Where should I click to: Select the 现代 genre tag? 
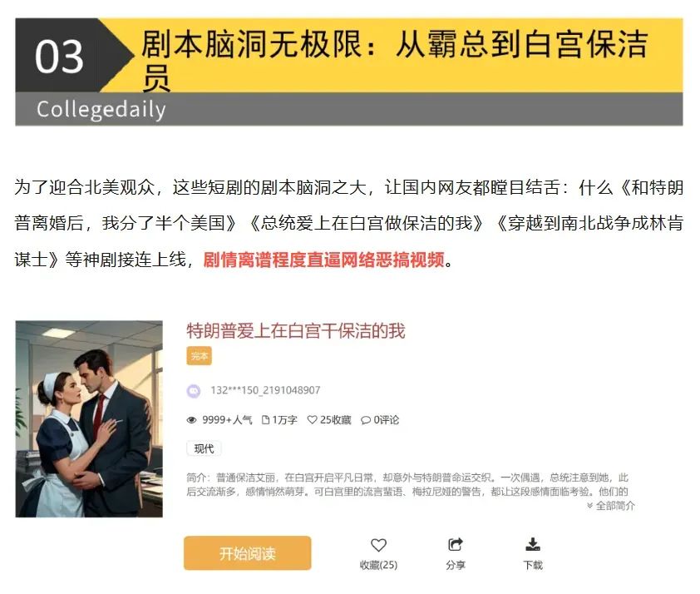coord(204,448)
